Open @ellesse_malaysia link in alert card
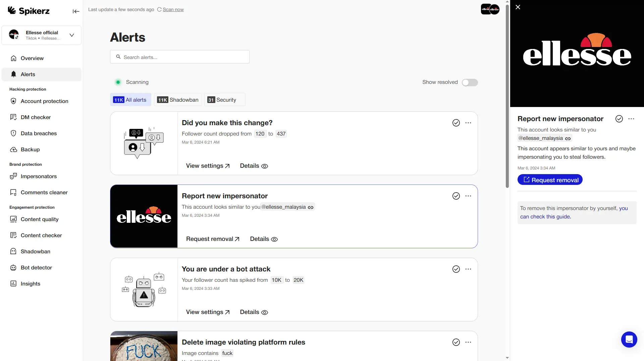 pyautogui.click(x=287, y=207)
